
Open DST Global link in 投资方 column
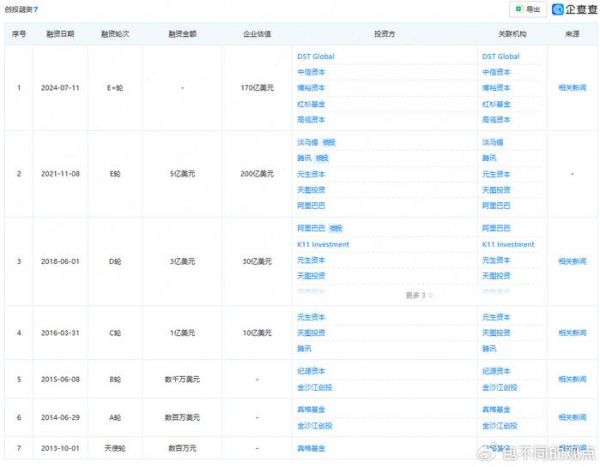point(316,56)
